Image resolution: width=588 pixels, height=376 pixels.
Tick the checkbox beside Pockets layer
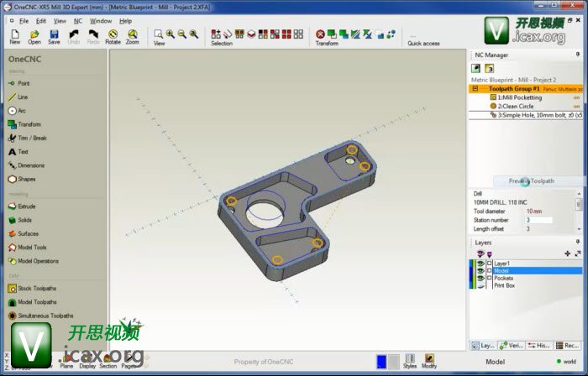(489, 278)
